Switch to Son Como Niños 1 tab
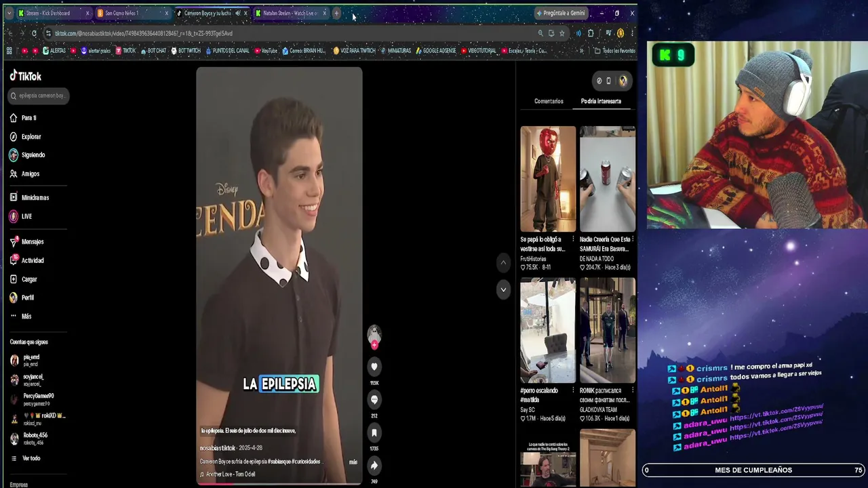The image size is (868, 488). (x=132, y=13)
